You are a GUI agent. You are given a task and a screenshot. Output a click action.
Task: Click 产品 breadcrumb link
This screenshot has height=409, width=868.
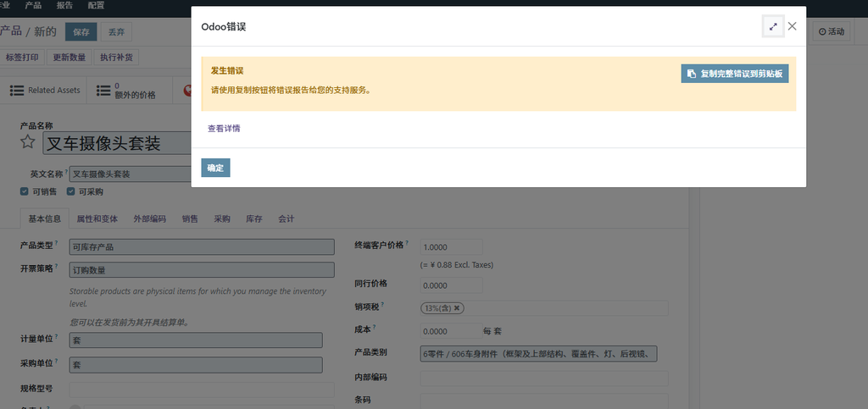(10, 31)
